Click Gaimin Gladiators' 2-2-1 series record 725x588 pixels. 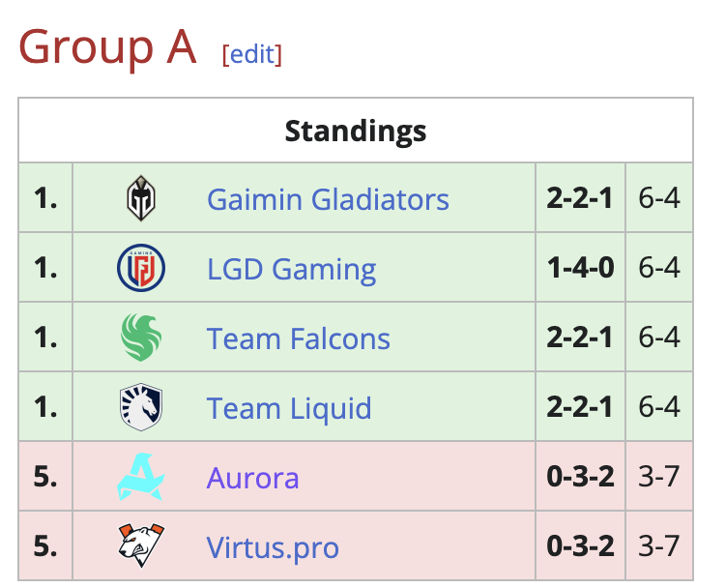[x=580, y=199]
